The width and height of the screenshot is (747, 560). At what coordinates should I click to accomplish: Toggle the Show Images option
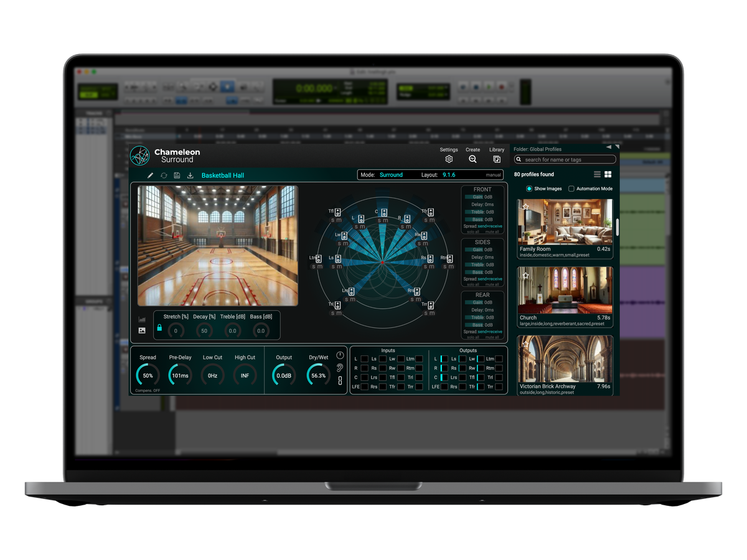coord(529,189)
